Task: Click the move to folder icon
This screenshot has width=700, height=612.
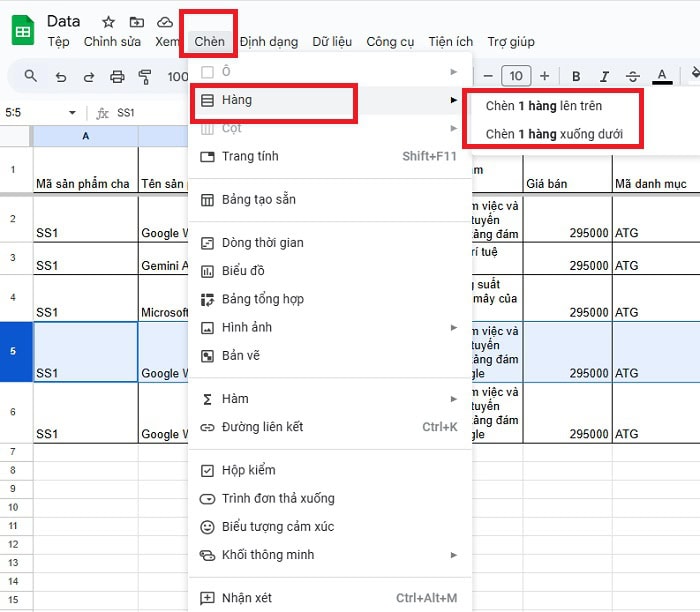Action: pyautogui.click(x=137, y=22)
